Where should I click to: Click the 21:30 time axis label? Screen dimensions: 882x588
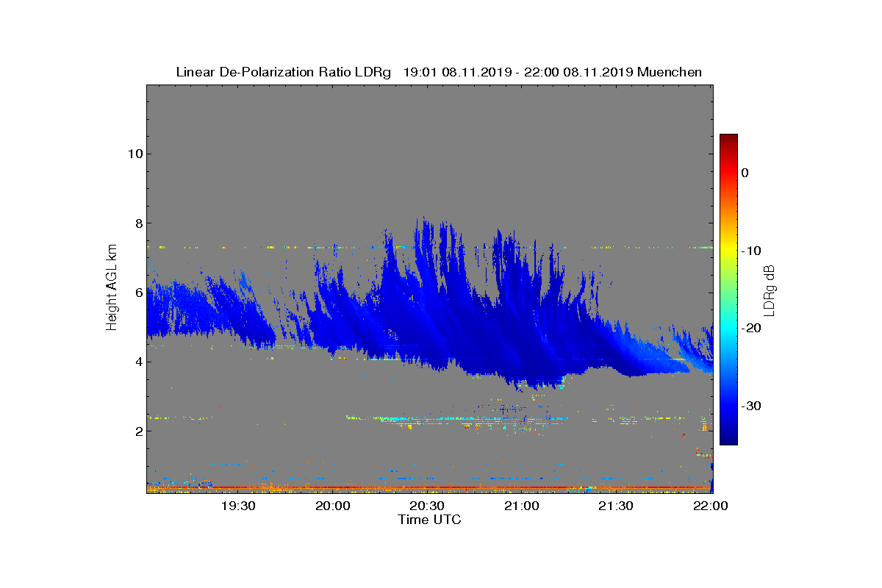[616, 506]
